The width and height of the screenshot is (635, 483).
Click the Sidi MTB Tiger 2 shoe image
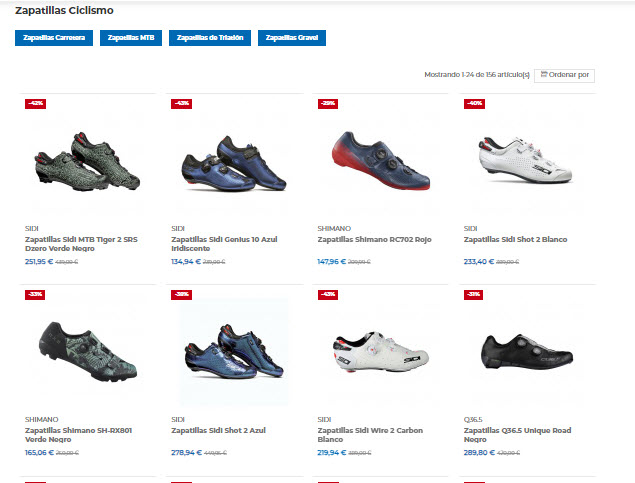coord(87,161)
